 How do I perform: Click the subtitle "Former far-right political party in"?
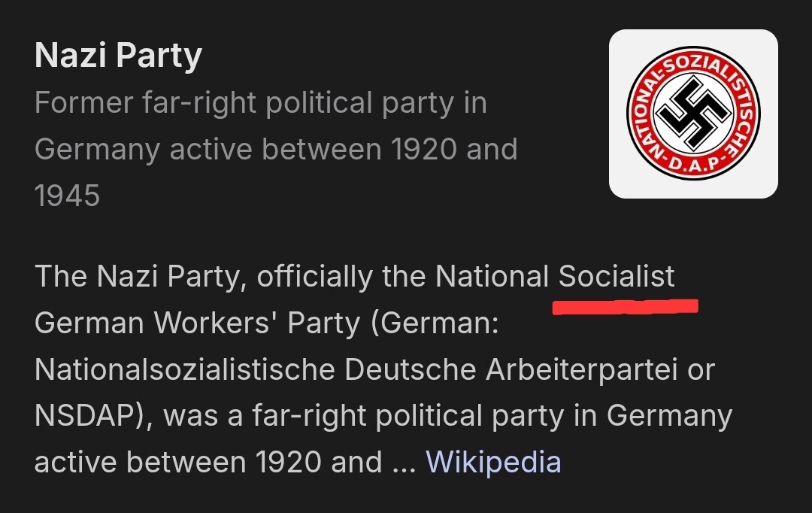pos(260,103)
